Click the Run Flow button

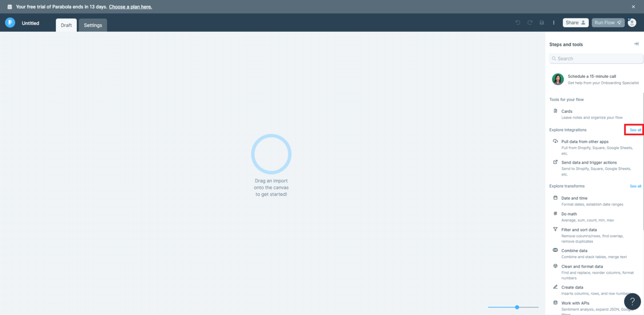click(x=608, y=23)
